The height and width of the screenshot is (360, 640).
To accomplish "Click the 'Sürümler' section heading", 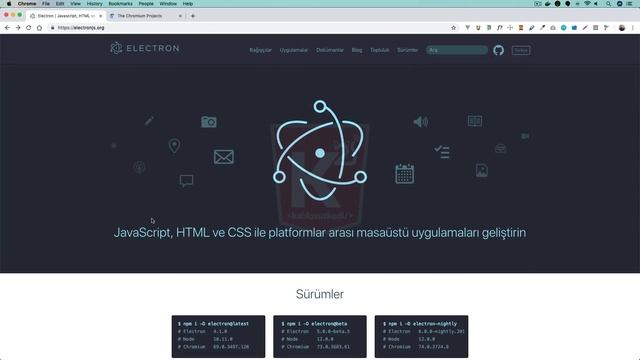I will coord(320,294).
